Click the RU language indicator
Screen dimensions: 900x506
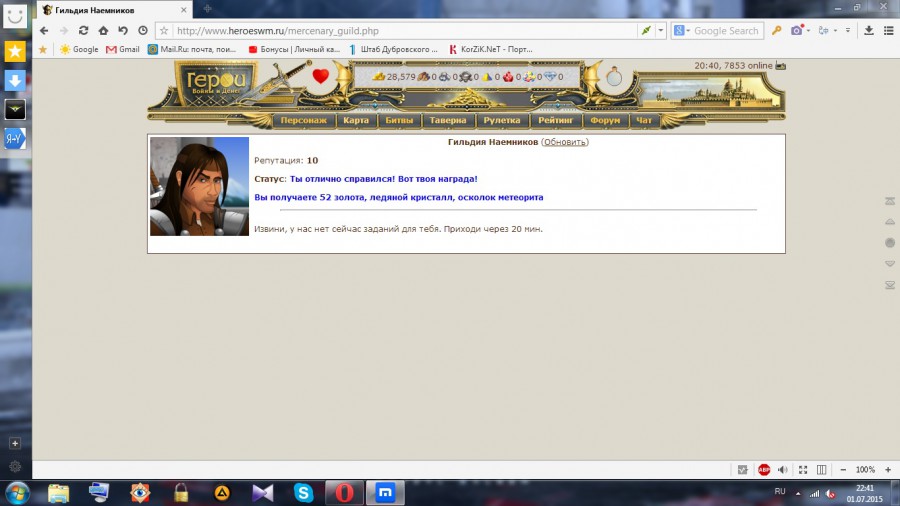pos(779,491)
